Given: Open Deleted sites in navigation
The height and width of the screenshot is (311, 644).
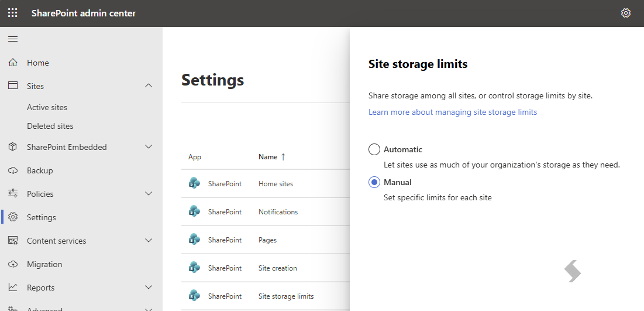Looking at the screenshot, I should coord(50,127).
